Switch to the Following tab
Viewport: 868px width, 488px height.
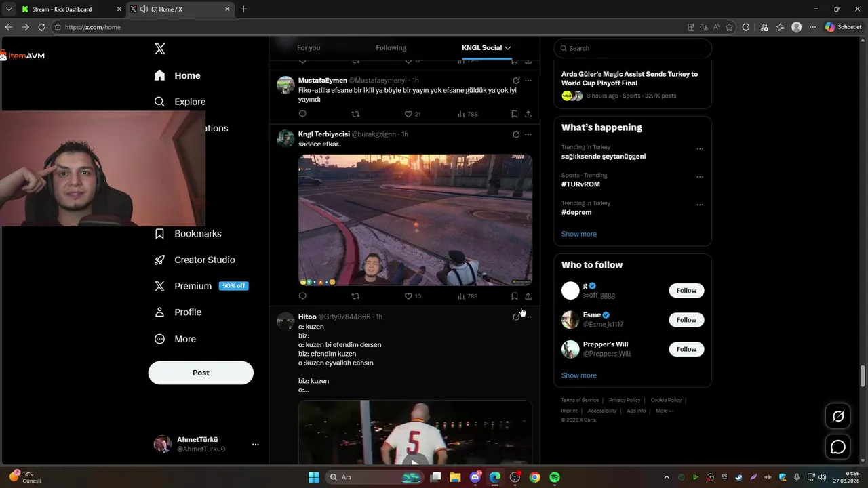(391, 48)
